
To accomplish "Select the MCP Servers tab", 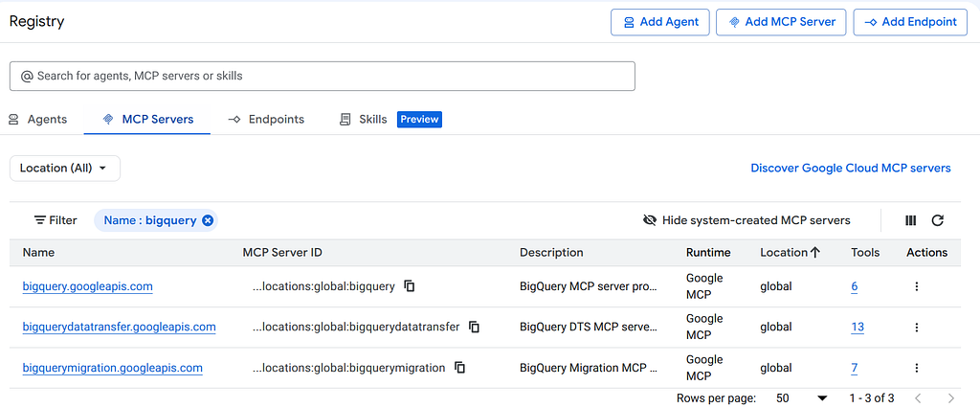I will pos(147,119).
